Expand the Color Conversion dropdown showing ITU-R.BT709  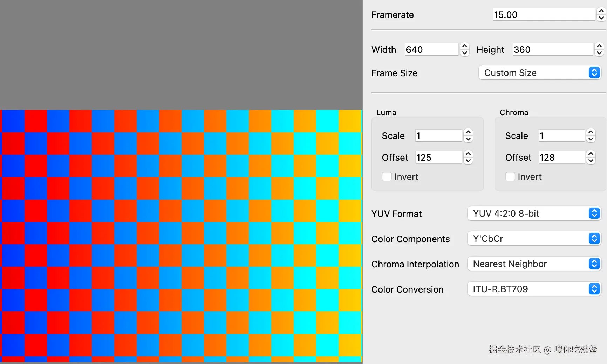click(x=534, y=289)
